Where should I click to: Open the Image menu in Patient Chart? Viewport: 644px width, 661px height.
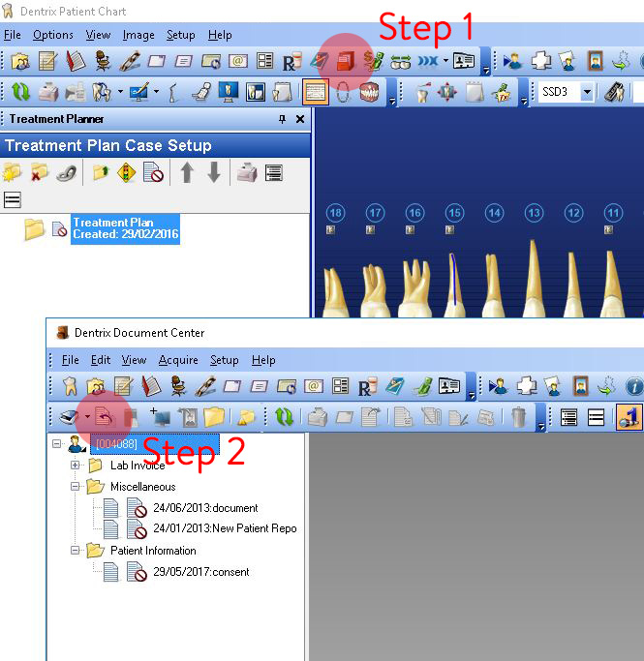(x=138, y=35)
